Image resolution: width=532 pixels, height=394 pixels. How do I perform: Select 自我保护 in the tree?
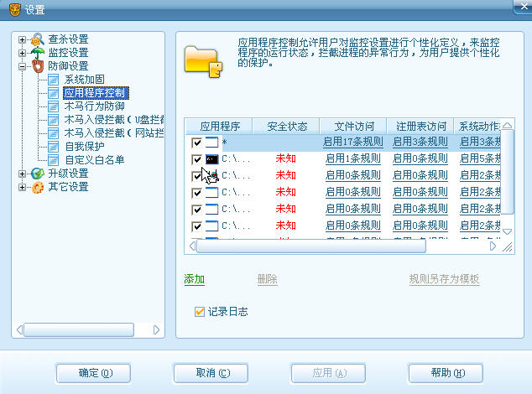pyautogui.click(x=85, y=147)
